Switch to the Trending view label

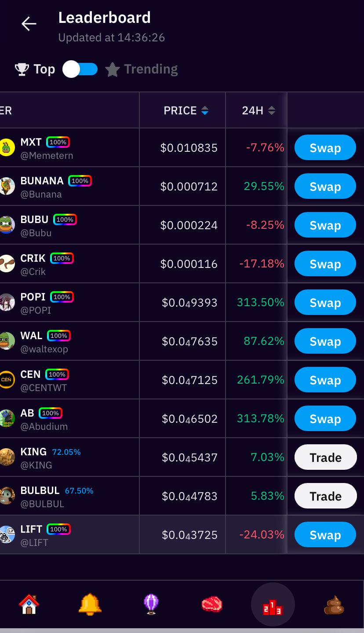point(151,70)
